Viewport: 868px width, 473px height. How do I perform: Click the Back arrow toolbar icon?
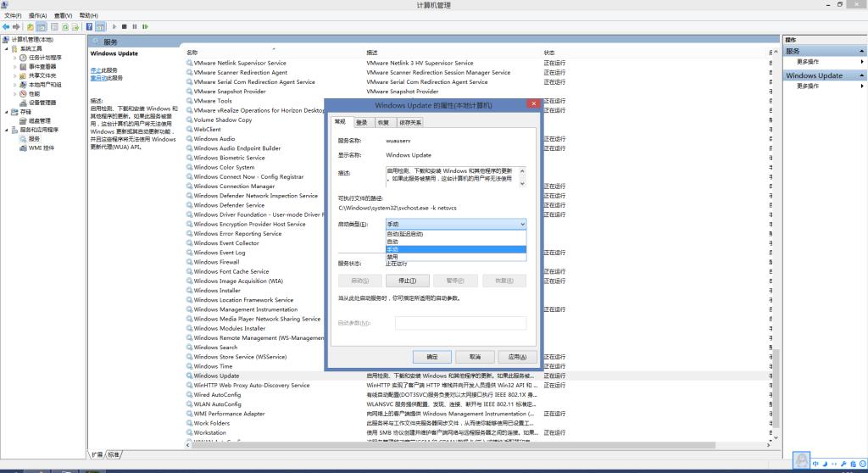pos(6,27)
